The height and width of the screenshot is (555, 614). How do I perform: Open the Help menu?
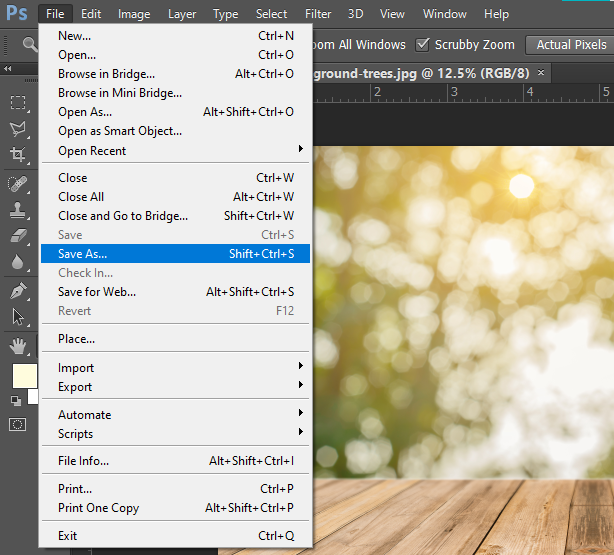coord(496,14)
